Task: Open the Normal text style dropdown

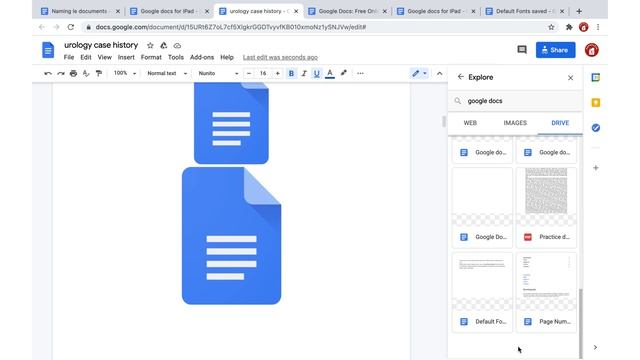Action: (167, 73)
